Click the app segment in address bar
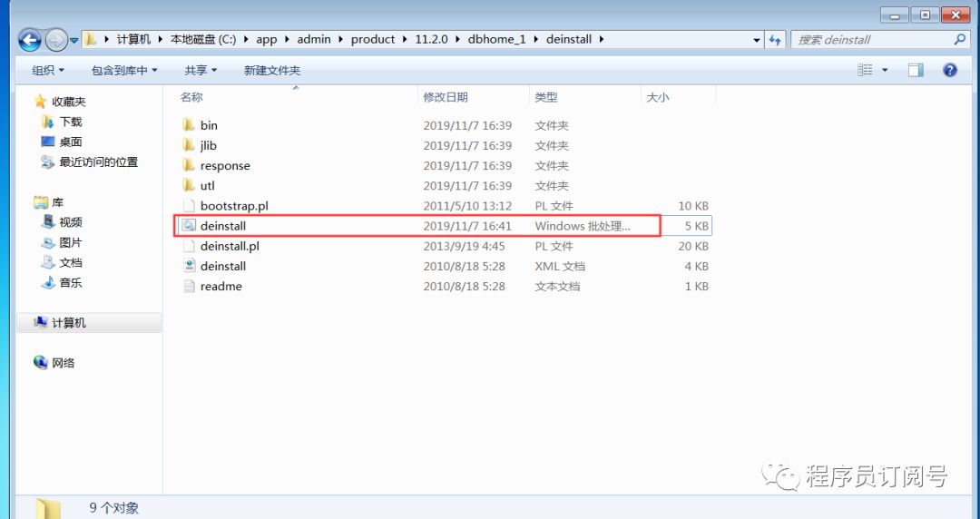980x519 pixels. click(266, 39)
